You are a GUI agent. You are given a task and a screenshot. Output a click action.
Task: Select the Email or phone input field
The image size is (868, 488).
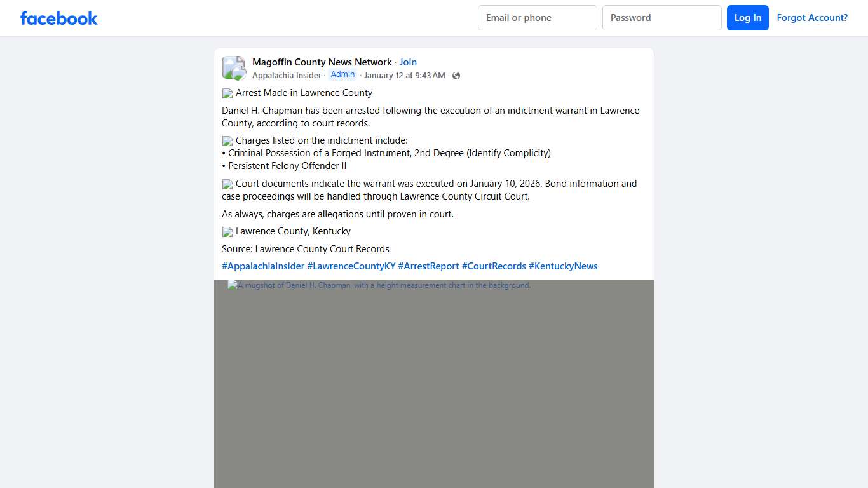(537, 18)
